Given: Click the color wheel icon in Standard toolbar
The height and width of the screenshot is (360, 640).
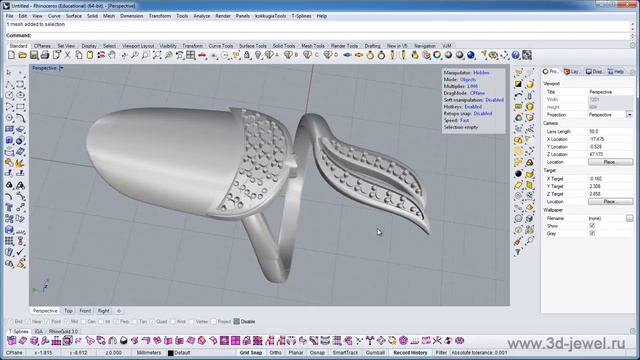Looking at the screenshot, I should pos(437,55).
